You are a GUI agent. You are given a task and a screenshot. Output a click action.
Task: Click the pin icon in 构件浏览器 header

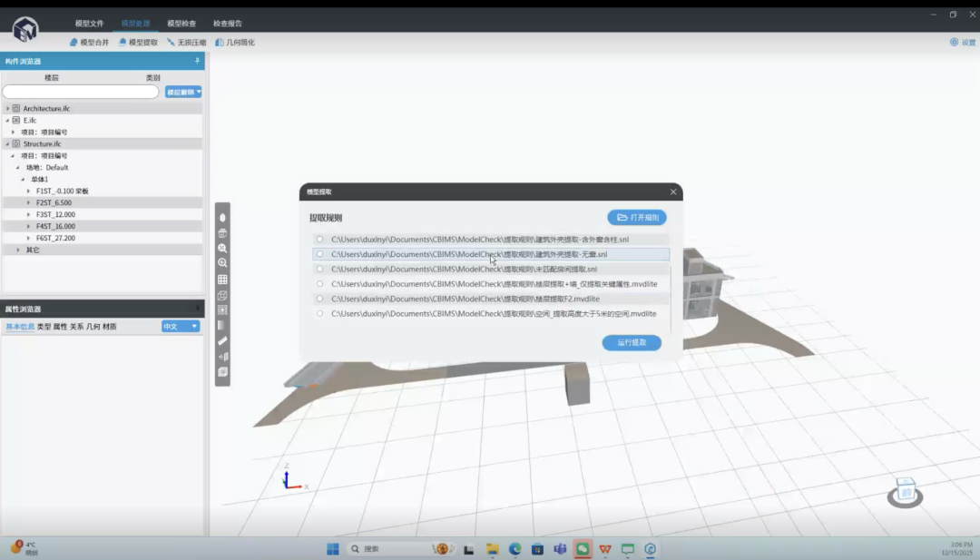coord(197,61)
